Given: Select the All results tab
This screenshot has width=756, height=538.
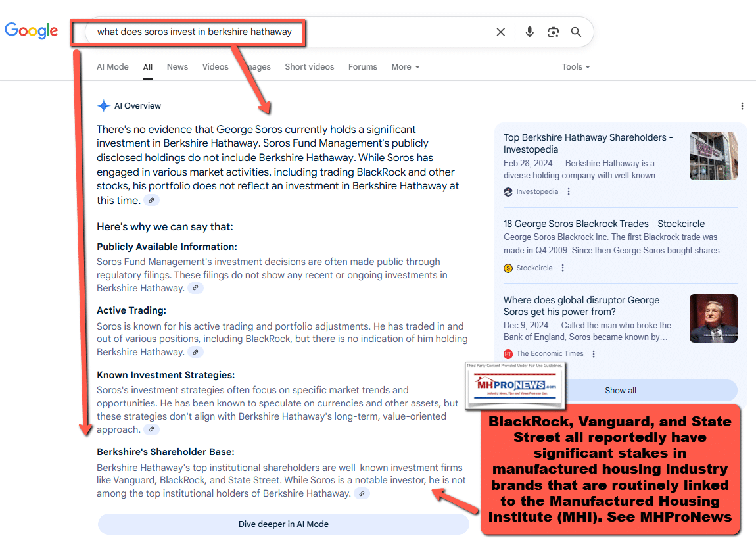Looking at the screenshot, I should pyautogui.click(x=147, y=68).
